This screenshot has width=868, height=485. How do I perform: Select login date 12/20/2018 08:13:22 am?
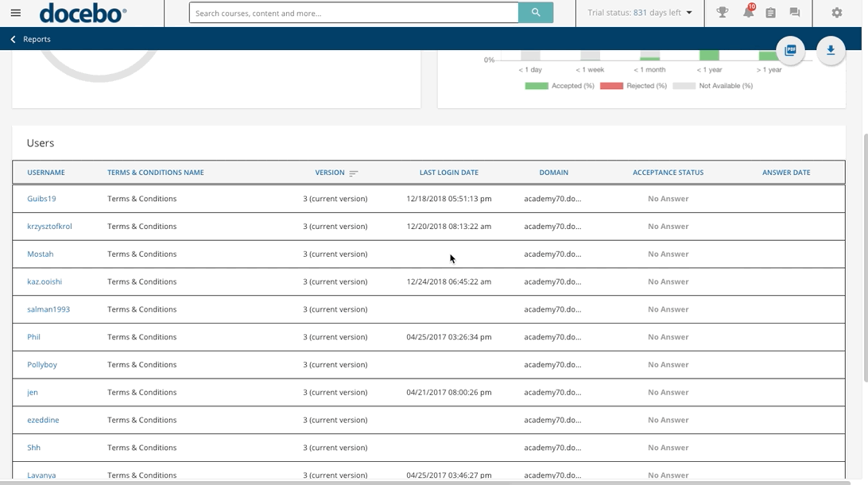pos(449,227)
